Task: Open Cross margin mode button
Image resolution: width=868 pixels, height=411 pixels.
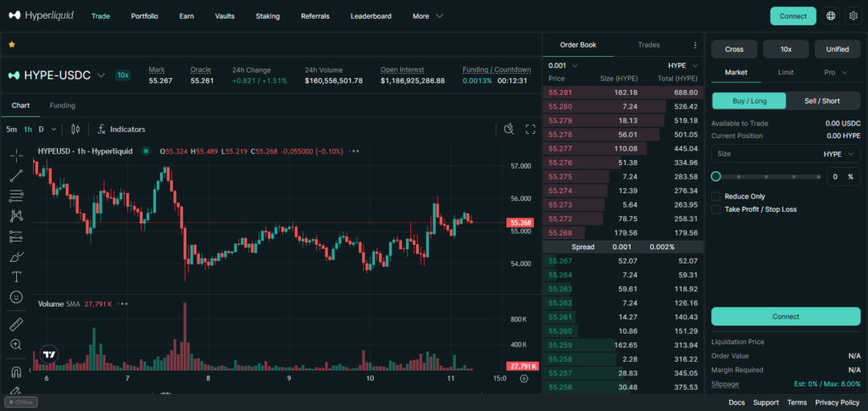Action: tap(734, 49)
